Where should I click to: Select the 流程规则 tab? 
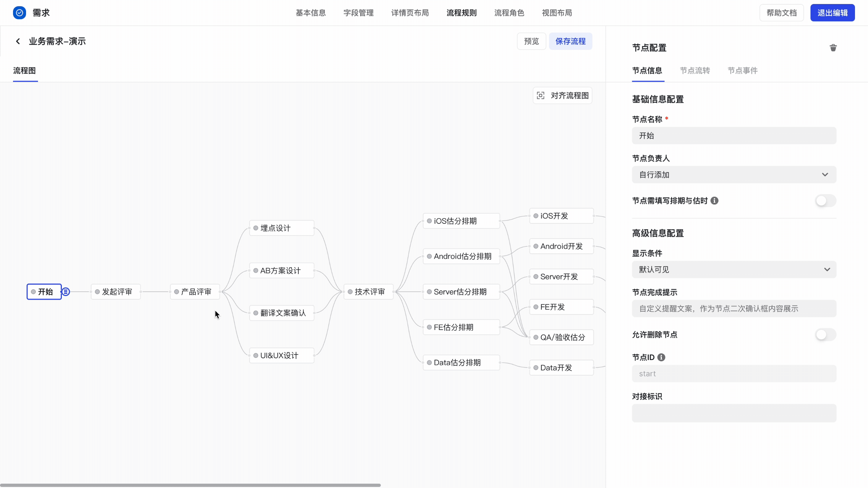pyautogui.click(x=461, y=13)
